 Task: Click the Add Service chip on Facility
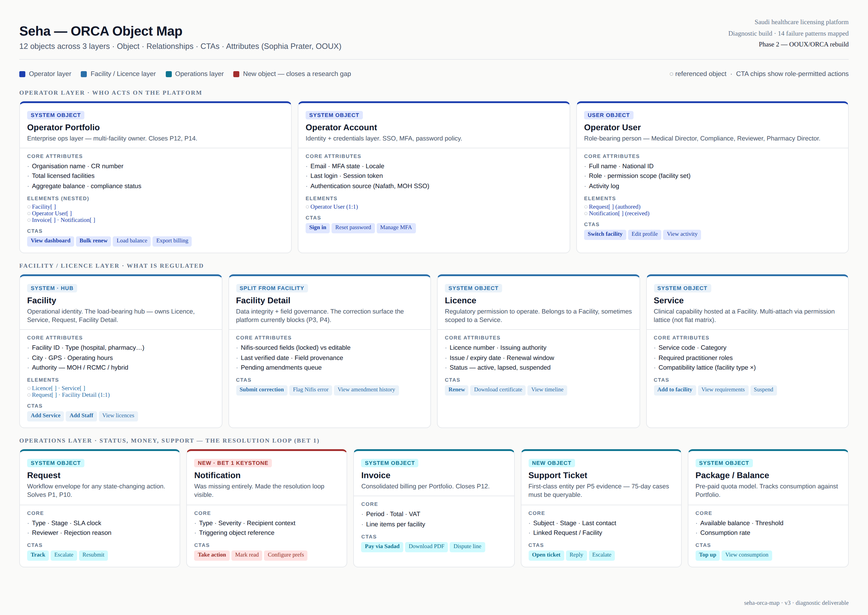pyautogui.click(x=46, y=415)
